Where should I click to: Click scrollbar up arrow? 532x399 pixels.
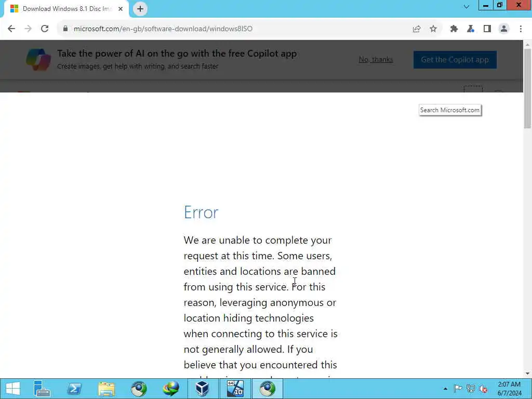(527, 45)
